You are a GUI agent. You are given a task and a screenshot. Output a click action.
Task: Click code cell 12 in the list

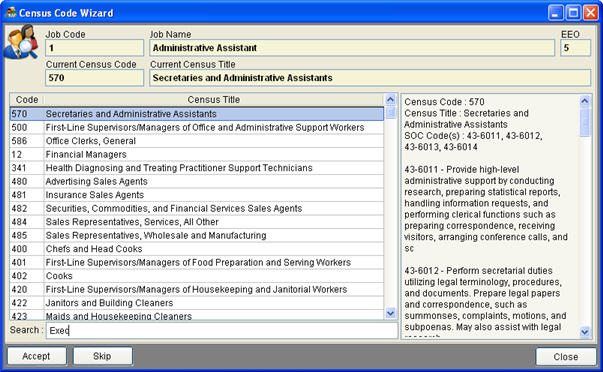(27, 154)
